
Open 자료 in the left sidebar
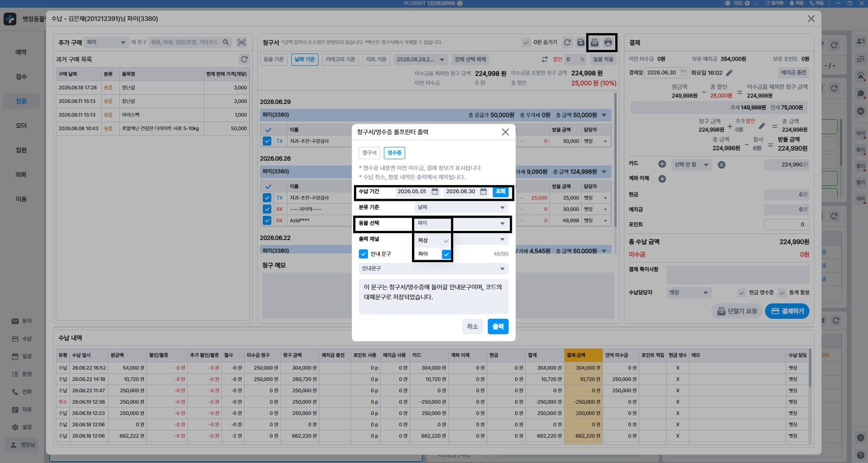tap(21, 409)
